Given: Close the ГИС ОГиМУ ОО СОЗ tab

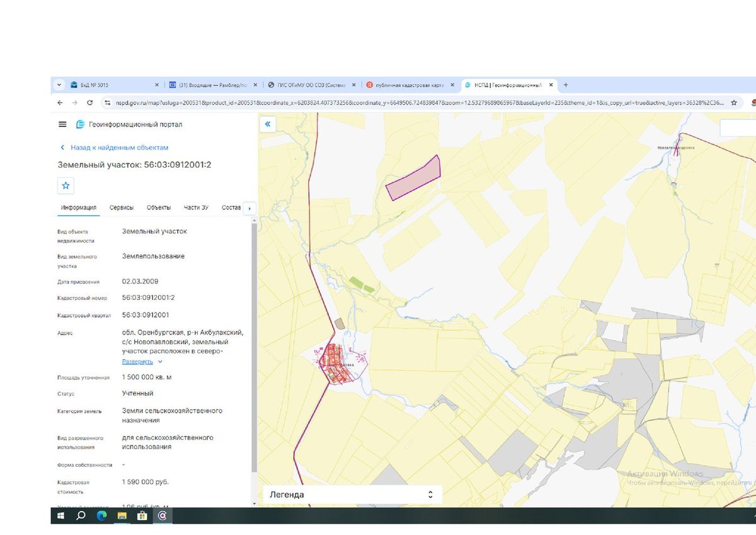Looking at the screenshot, I should tap(353, 84).
